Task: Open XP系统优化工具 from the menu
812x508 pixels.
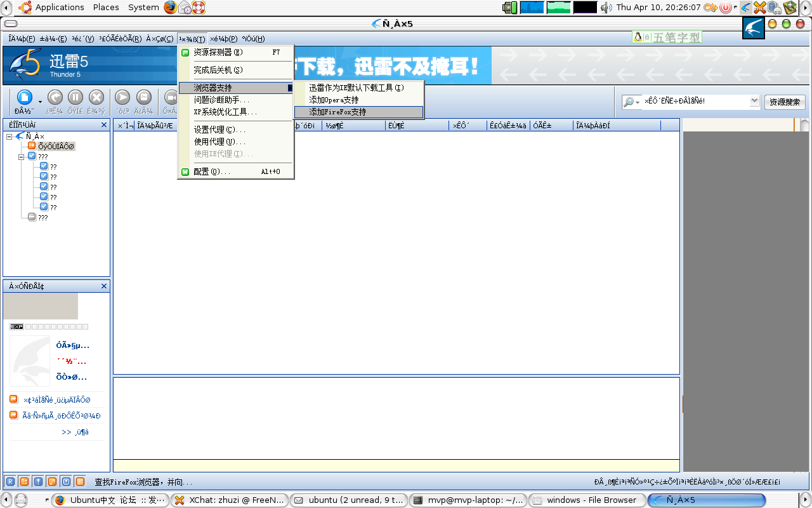Action: (236, 112)
